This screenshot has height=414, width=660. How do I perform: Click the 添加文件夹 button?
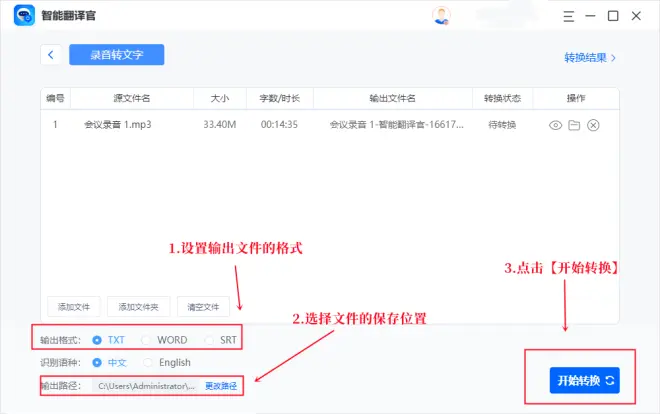tap(138, 307)
